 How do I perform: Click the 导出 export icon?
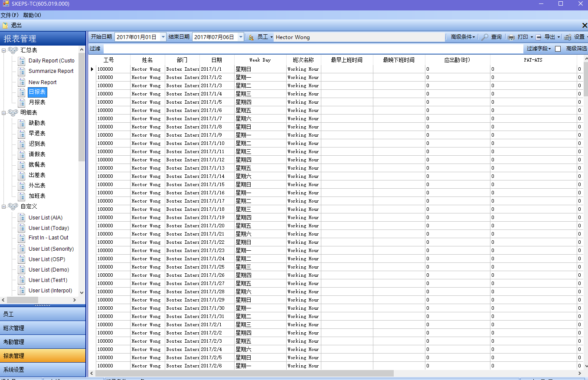tap(539, 37)
